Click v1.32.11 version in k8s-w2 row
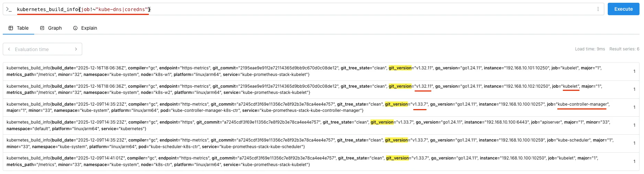The height and width of the screenshot is (174, 644). coord(423,86)
